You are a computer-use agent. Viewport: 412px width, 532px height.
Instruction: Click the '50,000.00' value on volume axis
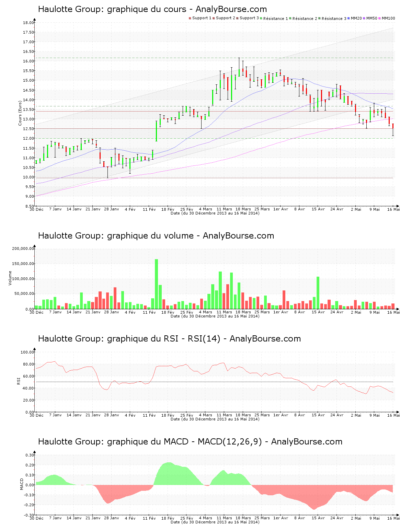point(24,294)
